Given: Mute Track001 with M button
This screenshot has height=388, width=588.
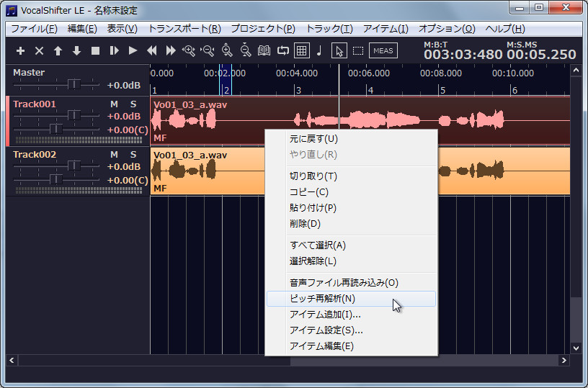Looking at the screenshot, I should pos(114,104).
